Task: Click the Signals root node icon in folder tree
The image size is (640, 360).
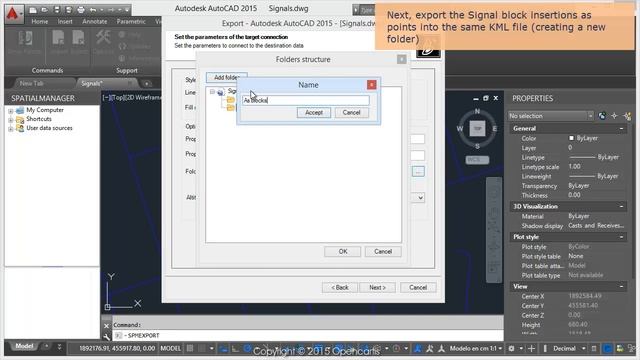Action: (220, 92)
